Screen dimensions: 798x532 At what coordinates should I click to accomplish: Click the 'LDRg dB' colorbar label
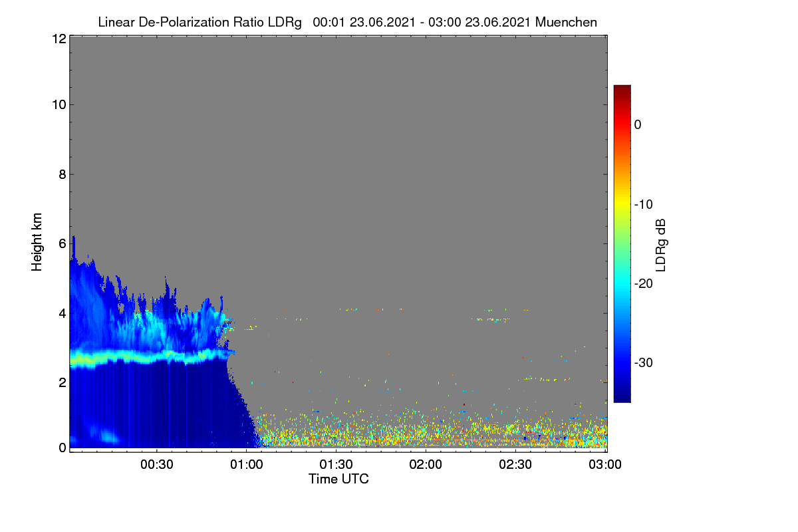point(660,244)
